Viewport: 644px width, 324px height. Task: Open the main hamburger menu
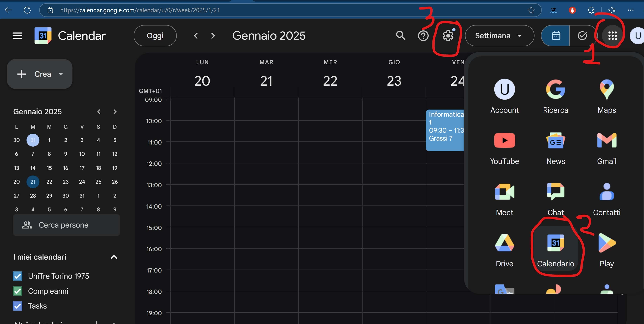pos(17,35)
